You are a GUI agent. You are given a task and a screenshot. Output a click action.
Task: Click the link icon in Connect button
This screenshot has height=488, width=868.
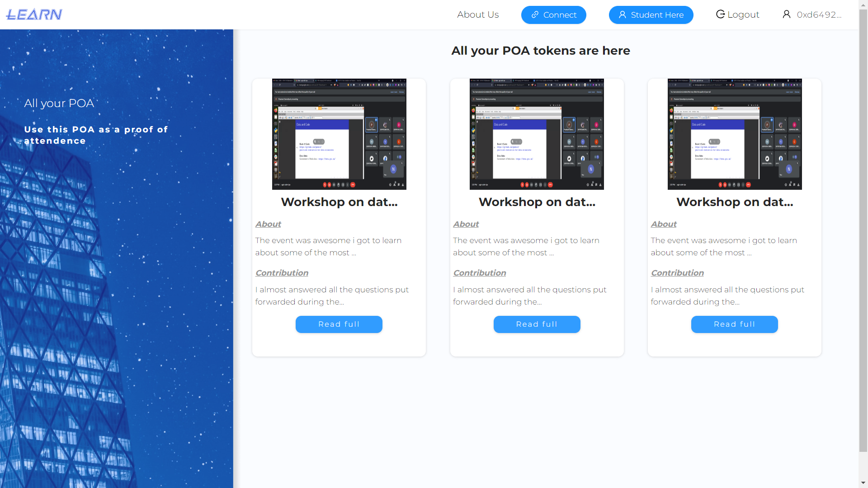point(535,15)
